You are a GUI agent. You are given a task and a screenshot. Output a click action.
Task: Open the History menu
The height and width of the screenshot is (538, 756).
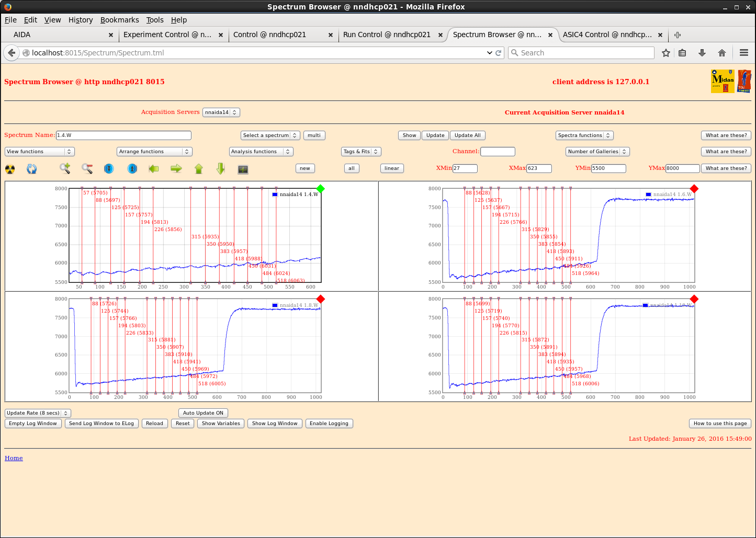(81, 20)
